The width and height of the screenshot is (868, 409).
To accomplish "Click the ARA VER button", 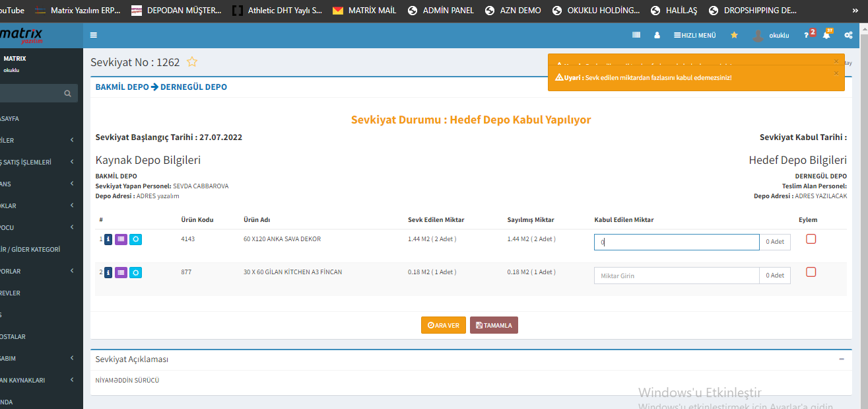I will click(x=443, y=325).
